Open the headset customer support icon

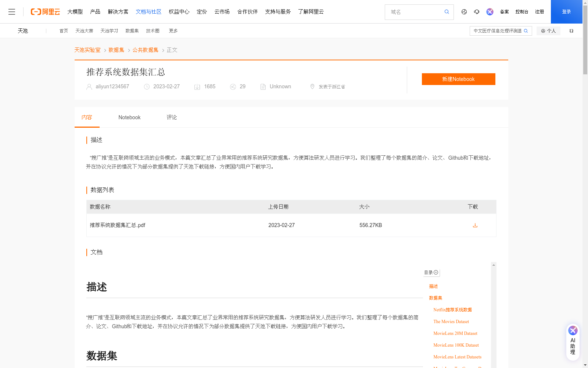point(477,12)
